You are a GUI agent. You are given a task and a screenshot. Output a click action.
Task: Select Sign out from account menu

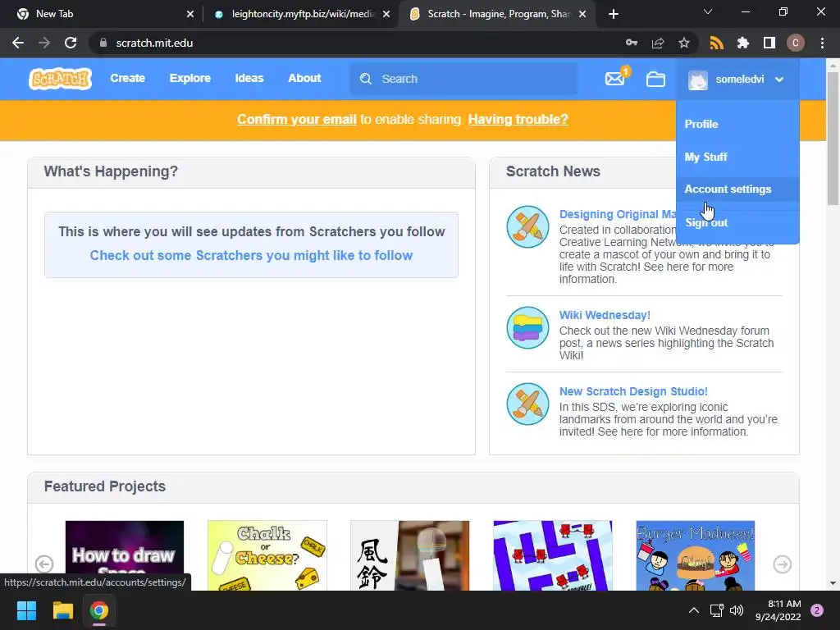click(706, 223)
